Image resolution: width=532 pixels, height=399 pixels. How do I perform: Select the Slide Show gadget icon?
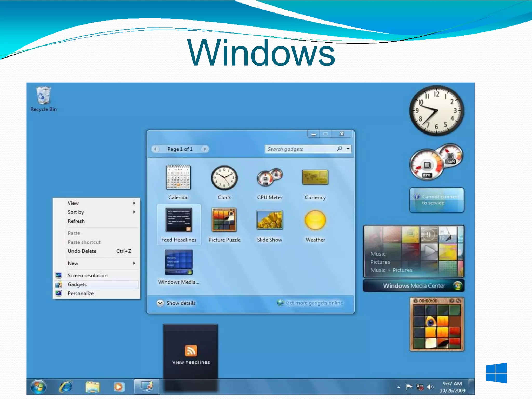[x=270, y=220]
